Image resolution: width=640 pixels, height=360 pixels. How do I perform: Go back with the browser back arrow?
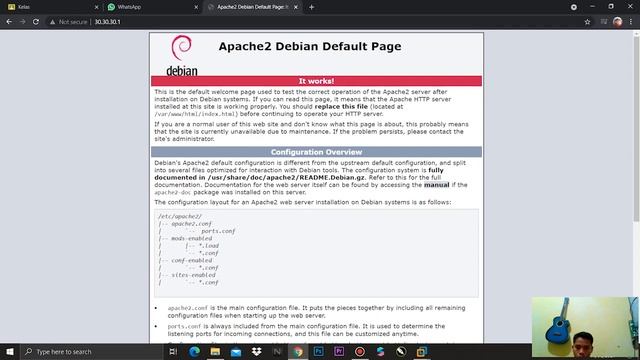9,22
